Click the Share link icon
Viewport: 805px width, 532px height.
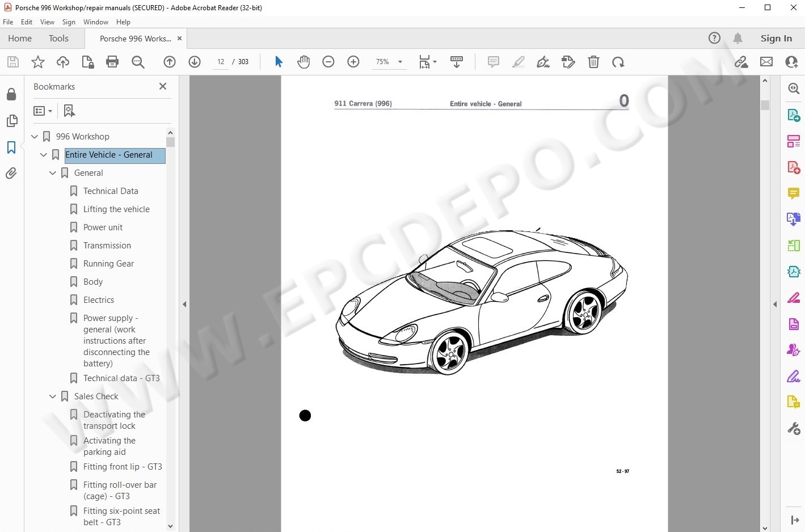741,62
